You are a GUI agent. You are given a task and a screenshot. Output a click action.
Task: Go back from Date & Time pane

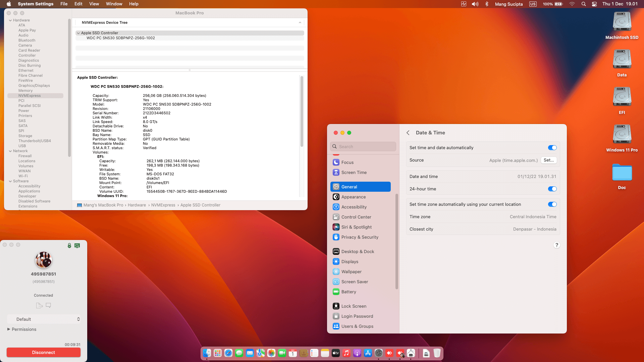tap(408, 133)
